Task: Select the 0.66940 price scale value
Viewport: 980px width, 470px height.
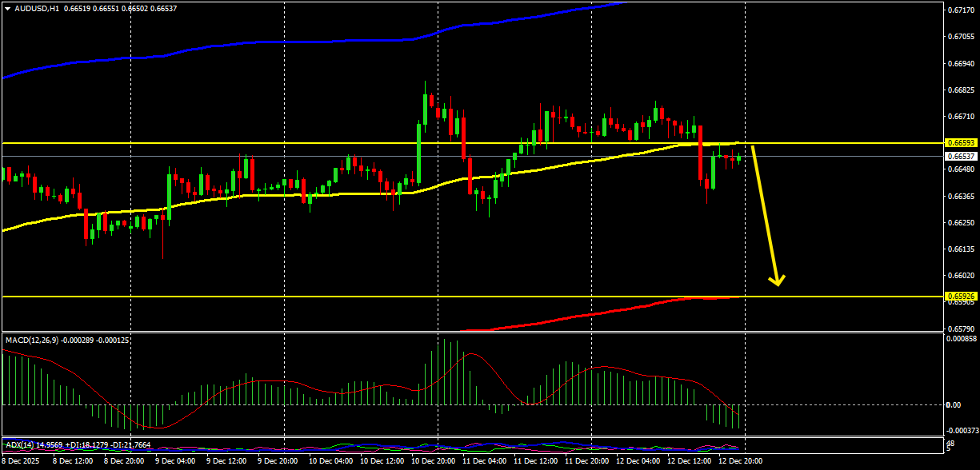Action: [959, 63]
